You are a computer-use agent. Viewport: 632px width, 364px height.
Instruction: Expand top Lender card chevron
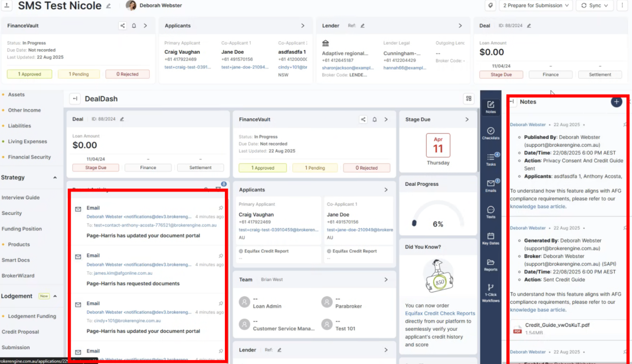click(x=461, y=26)
